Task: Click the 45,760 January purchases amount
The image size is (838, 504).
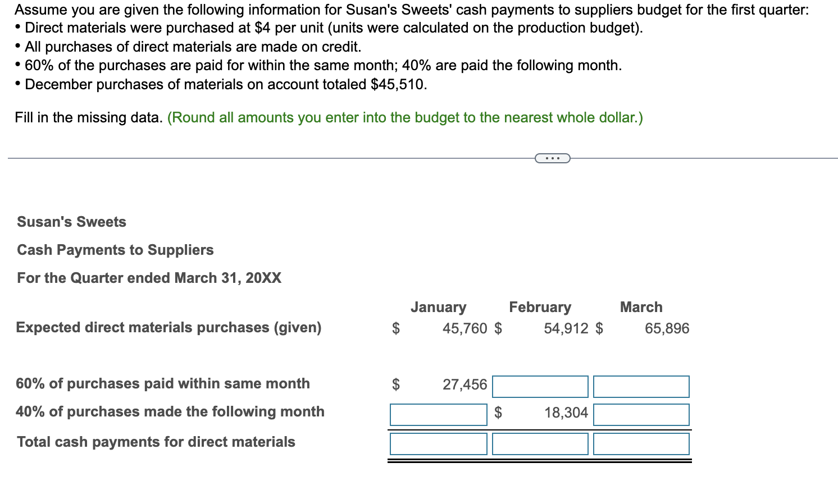Action: click(x=464, y=328)
